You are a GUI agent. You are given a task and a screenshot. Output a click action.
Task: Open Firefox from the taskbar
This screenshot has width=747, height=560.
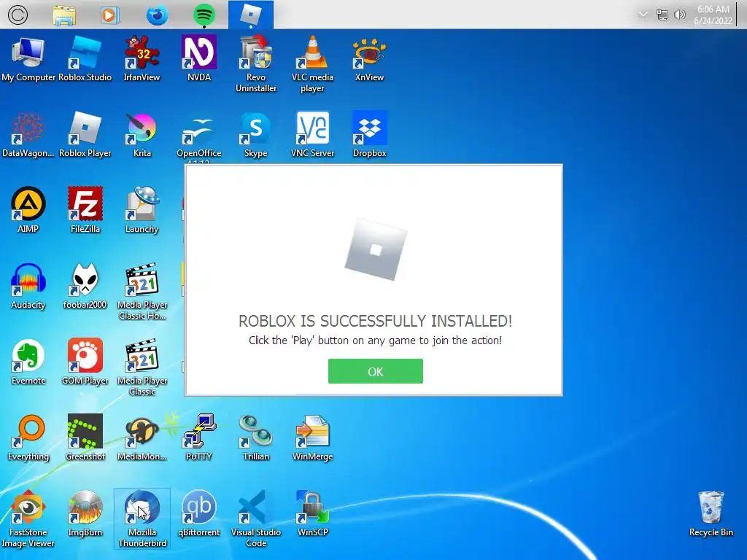157,15
